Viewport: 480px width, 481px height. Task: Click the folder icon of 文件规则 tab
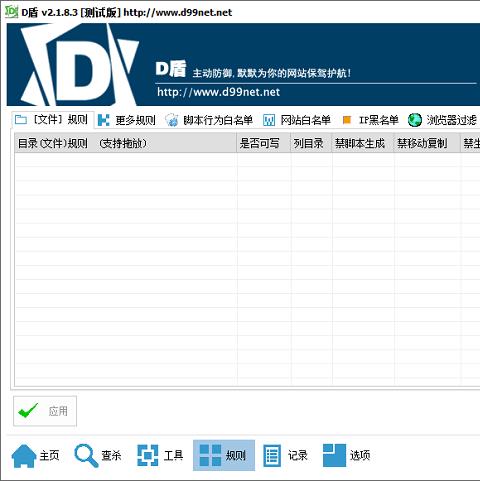[x=21, y=120]
